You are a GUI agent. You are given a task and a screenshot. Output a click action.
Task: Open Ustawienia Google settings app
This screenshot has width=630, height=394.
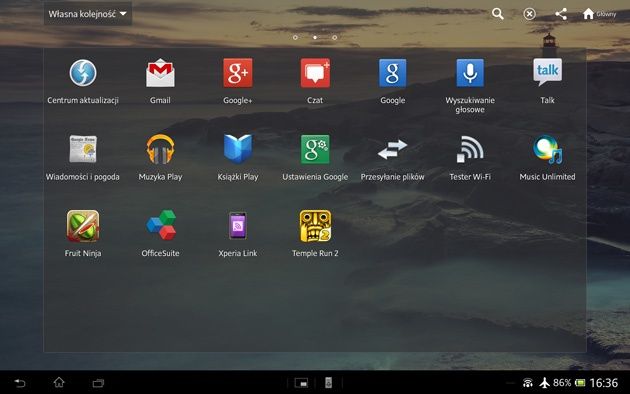click(315, 149)
